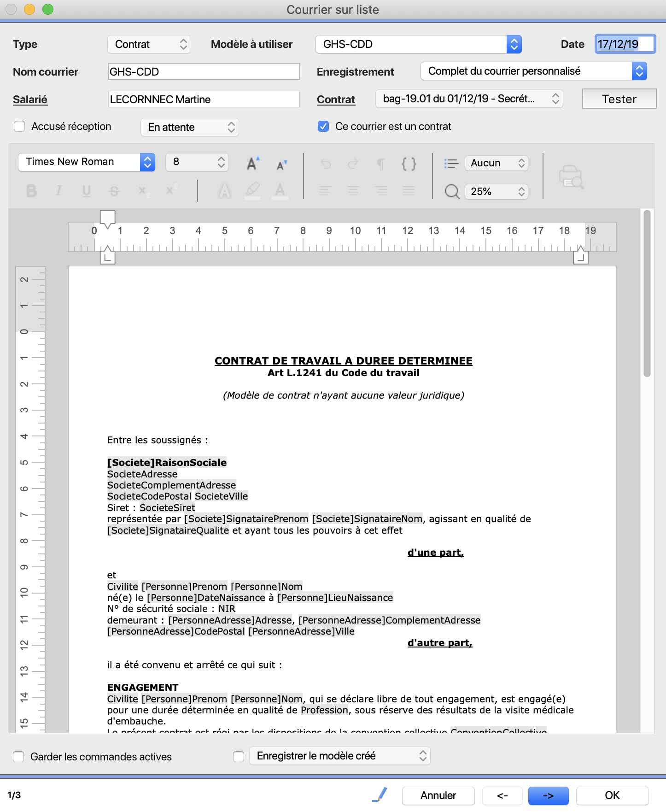
Task: Click the vertical scrollbar of the document
Action: [647, 293]
